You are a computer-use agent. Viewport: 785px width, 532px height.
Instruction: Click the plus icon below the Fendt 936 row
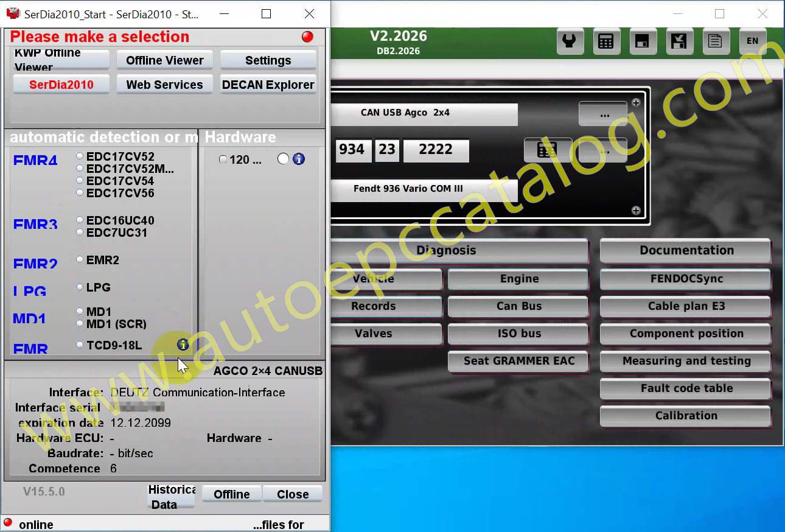coord(636,211)
